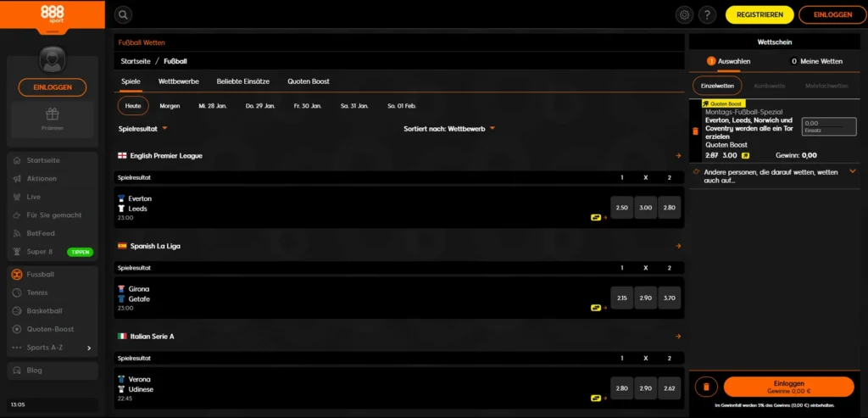868x418 pixels.
Task: Select the Heute date filter
Action: [133, 106]
